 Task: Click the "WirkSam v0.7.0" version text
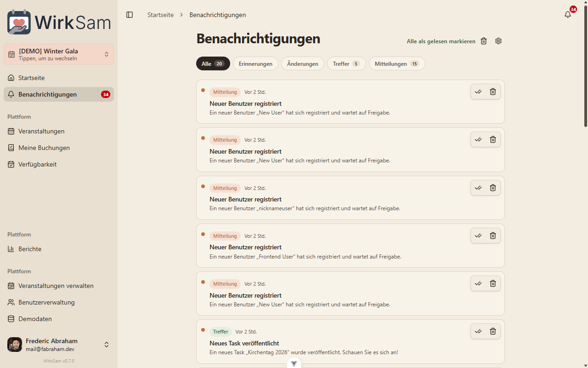point(59,361)
